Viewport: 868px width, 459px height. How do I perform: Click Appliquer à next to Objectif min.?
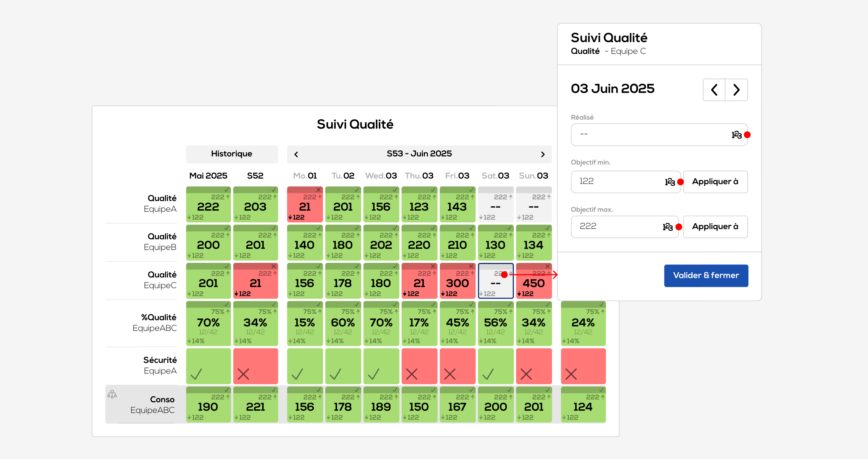point(715,182)
